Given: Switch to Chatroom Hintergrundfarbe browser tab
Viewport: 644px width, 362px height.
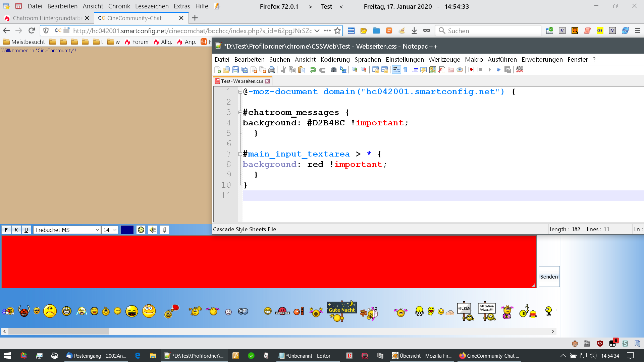Looking at the screenshot, I should click(47, 18).
